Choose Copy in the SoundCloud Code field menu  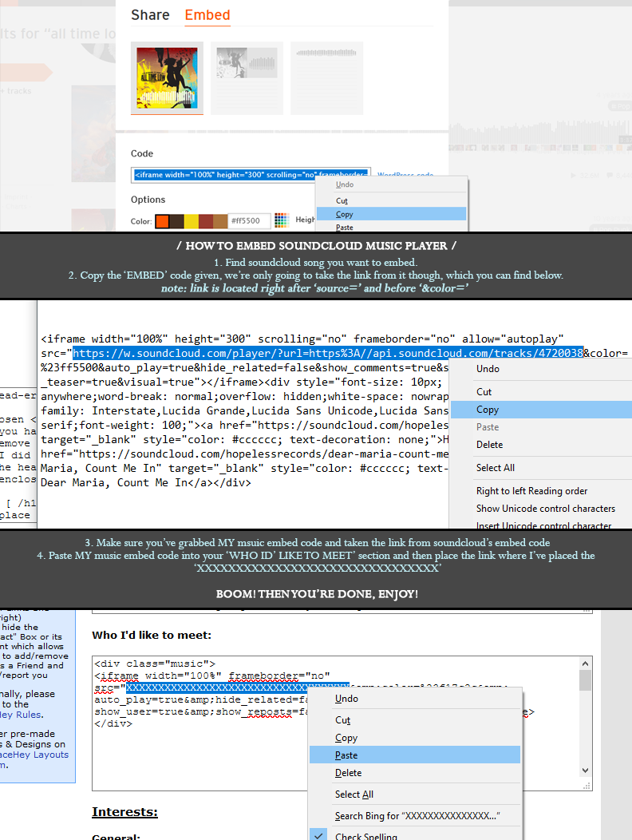coord(392,214)
